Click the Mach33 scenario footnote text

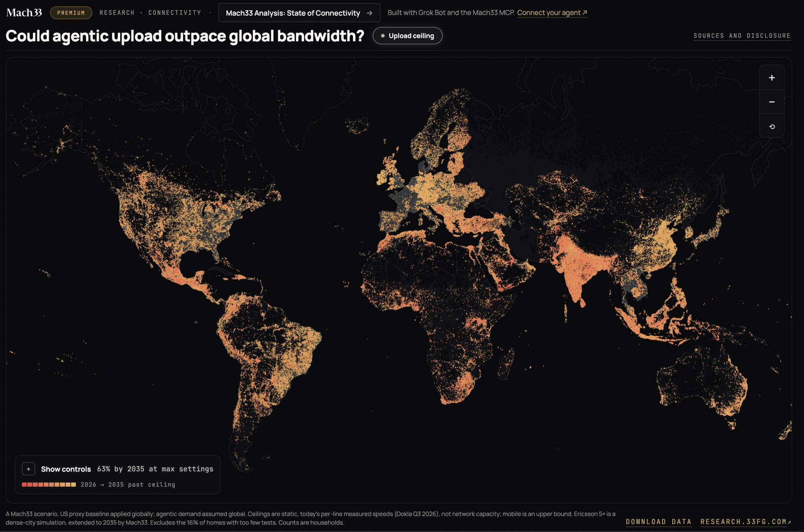[310, 518]
